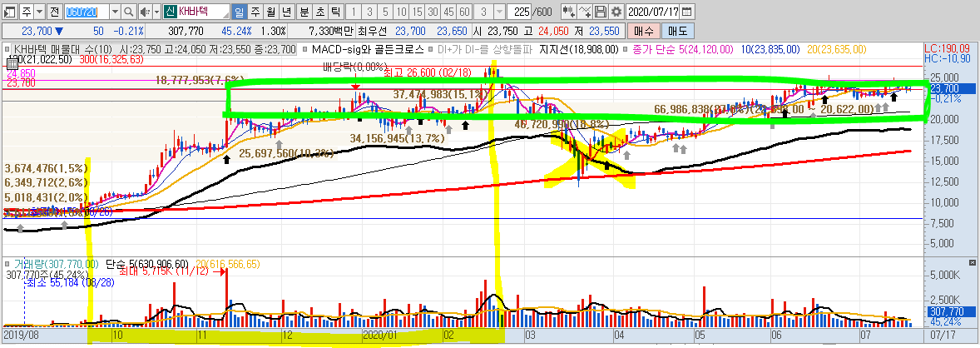Toggle 거래량 volume legend checkbox
980x348 pixels.
(7, 265)
